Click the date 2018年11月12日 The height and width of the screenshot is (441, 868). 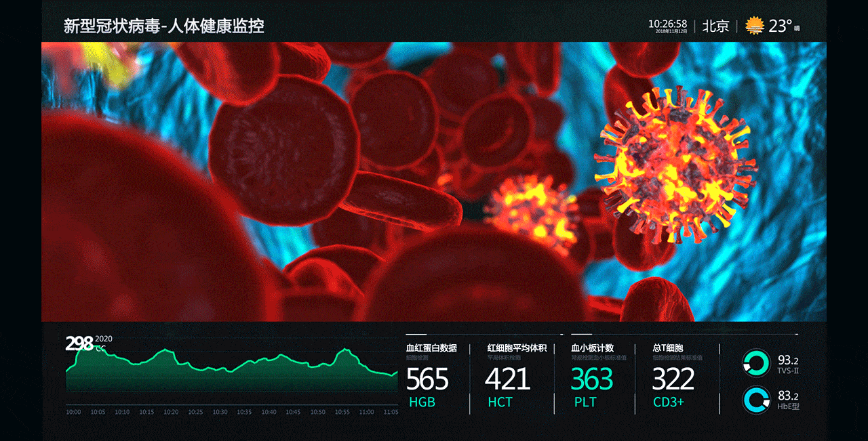673,31
